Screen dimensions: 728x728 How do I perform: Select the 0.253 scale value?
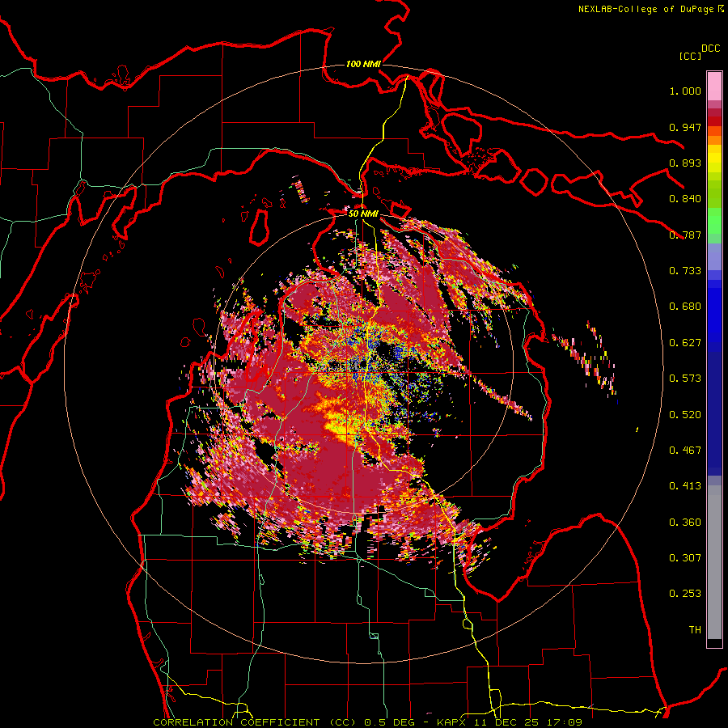(x=685, y=594)
